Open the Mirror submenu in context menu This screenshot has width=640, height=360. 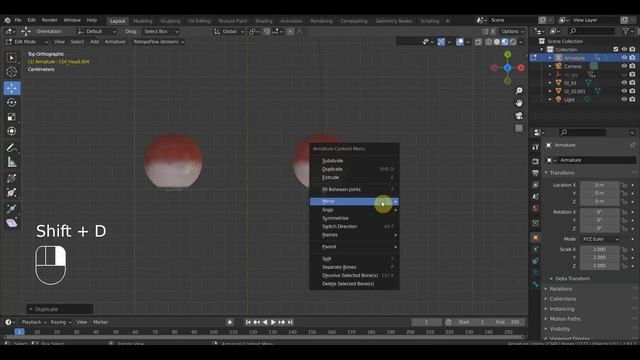pos(354,201)
